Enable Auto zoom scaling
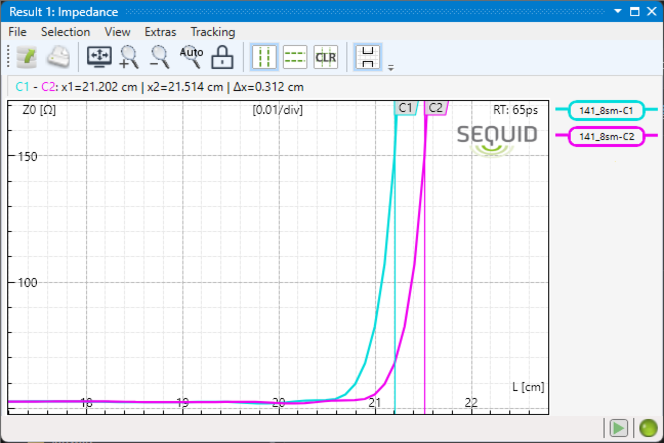This screenshot has width=664, height=443. coord(190,56)
